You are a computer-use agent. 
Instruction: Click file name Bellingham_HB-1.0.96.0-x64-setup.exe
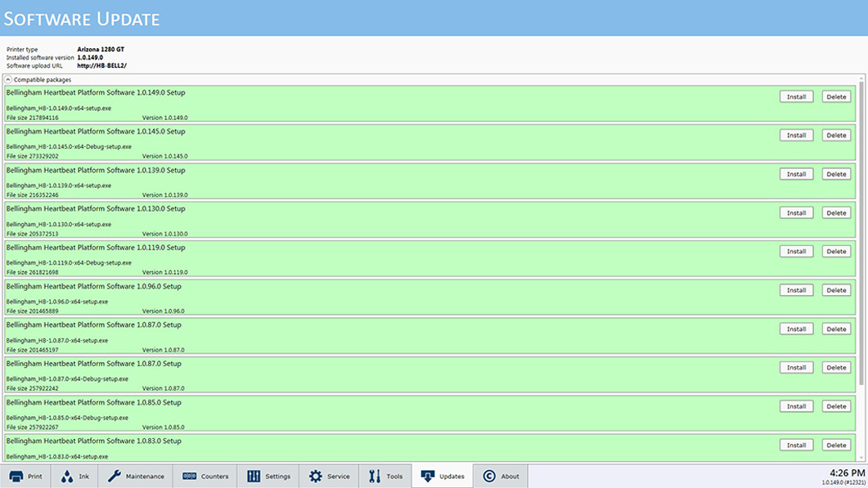point(57,302)
